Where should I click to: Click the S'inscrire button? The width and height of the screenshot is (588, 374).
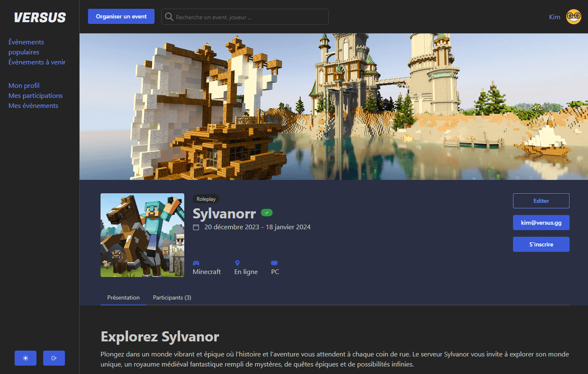pyautogui.click(x=541, y=244)
